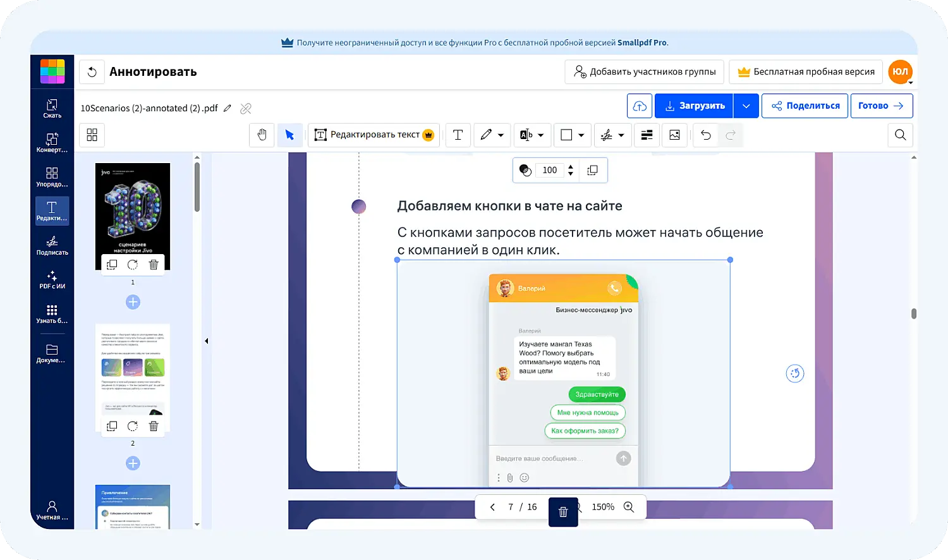The width and height of the screenshot is (948, 560).
Task: Duplicate page 2 from its thumbnail
Action: tap(112, 426)
